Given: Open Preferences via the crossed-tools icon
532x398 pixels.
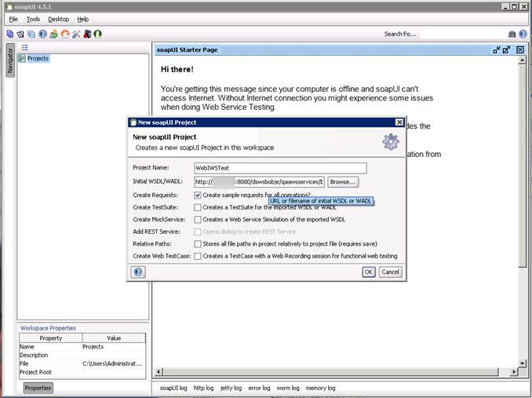Looking at the screenshot, I should click(76, 34).
